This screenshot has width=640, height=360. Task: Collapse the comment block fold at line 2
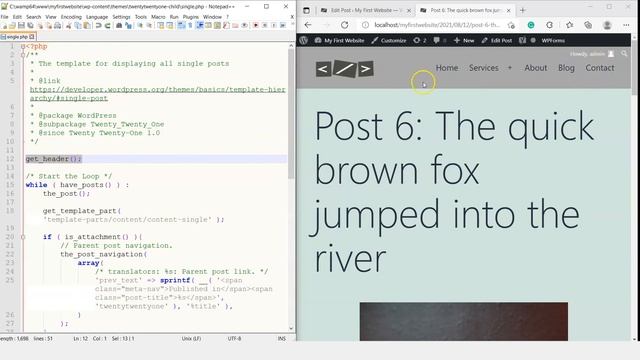tap(23, 55)
